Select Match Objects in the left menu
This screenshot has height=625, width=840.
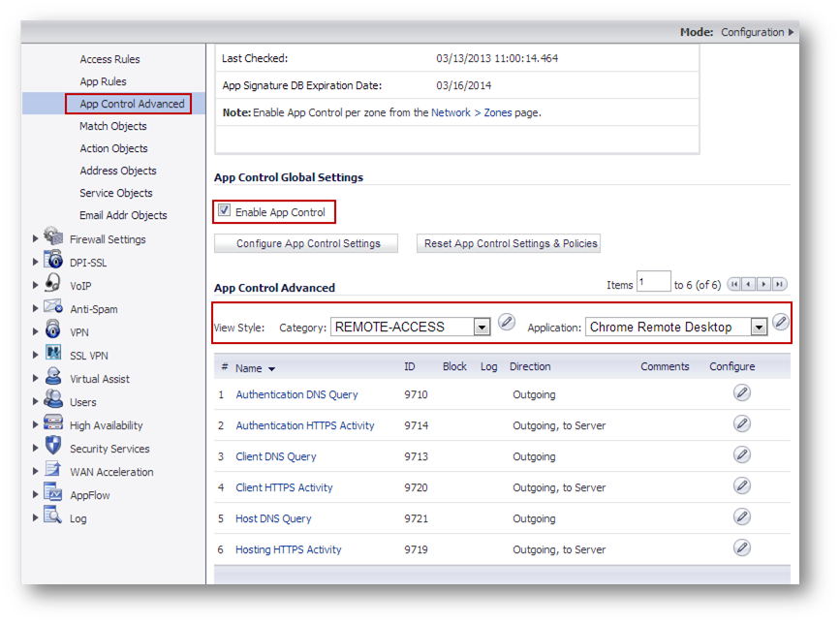click(113, 126)
